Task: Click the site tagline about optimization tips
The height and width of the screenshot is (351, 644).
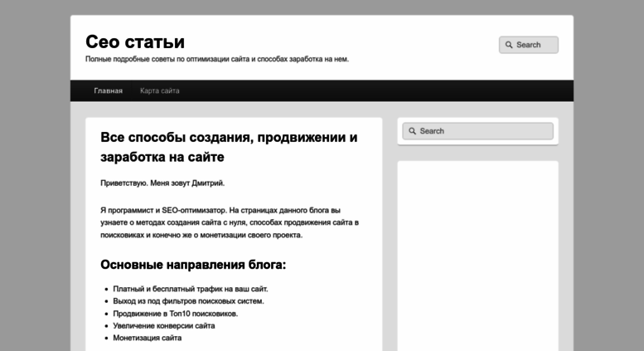Action: (x=217, y=59)
